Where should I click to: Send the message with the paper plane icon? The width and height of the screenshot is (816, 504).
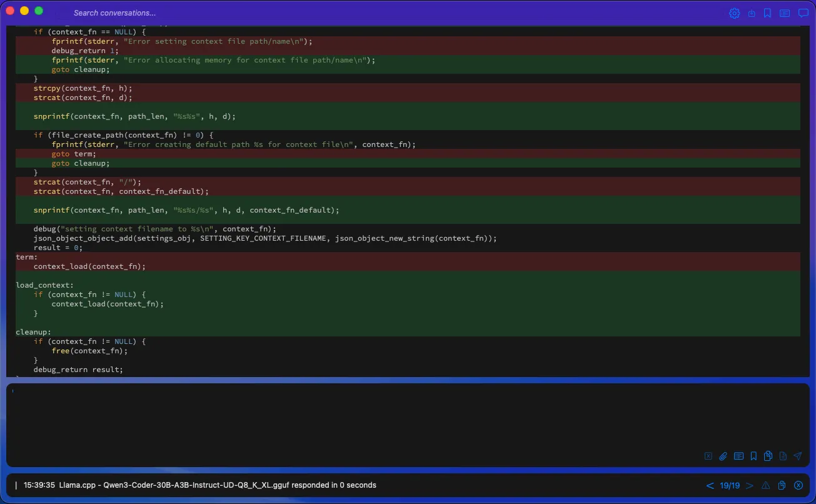point(797,456)
